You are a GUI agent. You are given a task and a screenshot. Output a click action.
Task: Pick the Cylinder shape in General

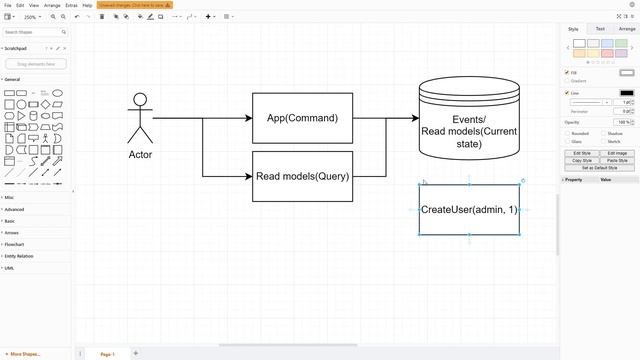33,116
